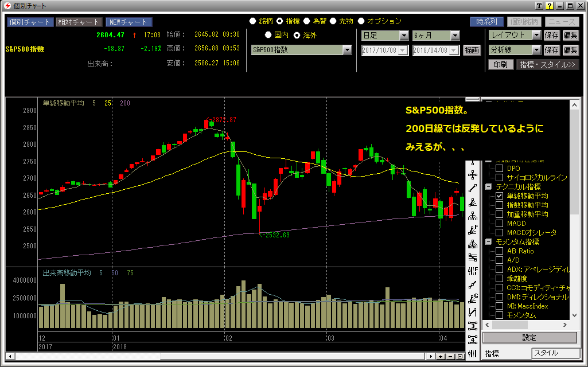Select the fan lines drawing tool
588x367 pixels.
(473, 202)
